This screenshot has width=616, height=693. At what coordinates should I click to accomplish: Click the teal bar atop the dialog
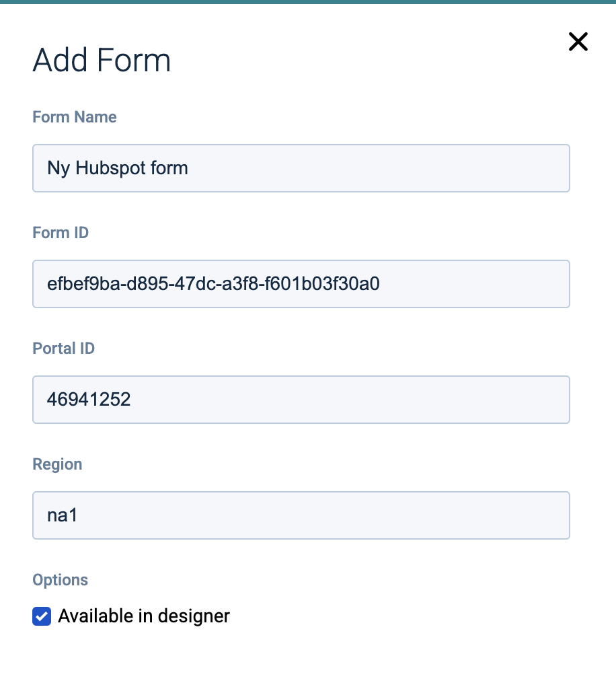(x=308, y=2)
